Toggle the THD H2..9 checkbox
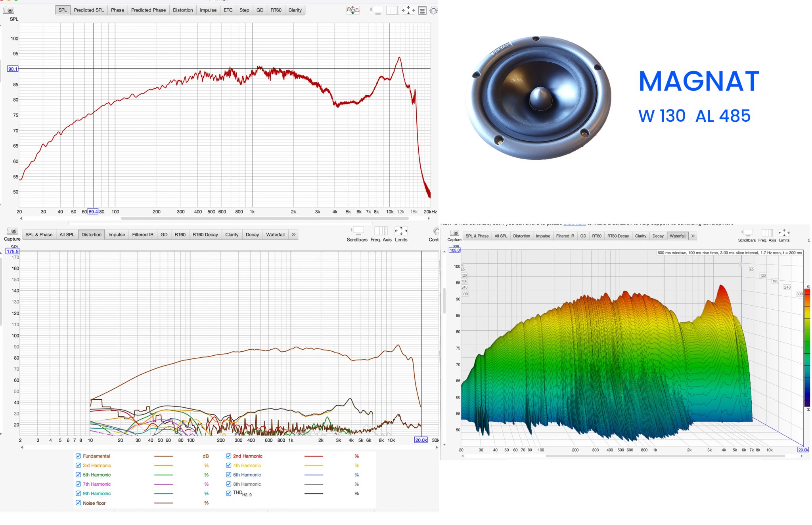This screenshot has width=812, height=525. click(228, 493)
